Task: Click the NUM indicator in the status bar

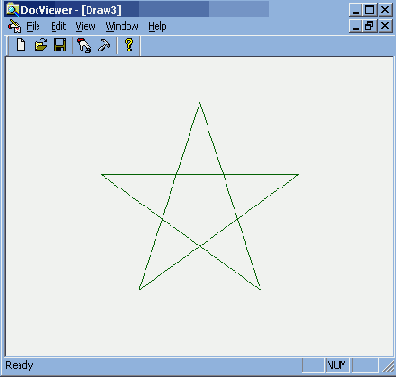Action: [x=337, y=365]
